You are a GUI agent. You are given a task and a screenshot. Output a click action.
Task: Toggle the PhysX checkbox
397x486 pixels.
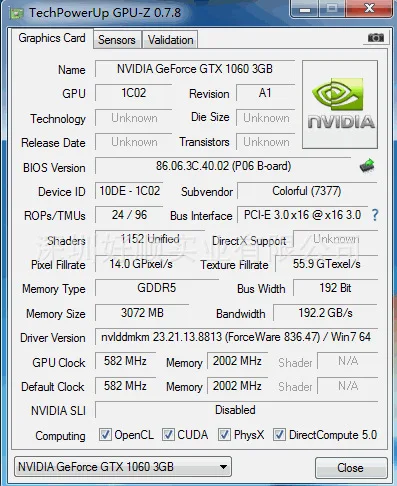tap(224, 435)
